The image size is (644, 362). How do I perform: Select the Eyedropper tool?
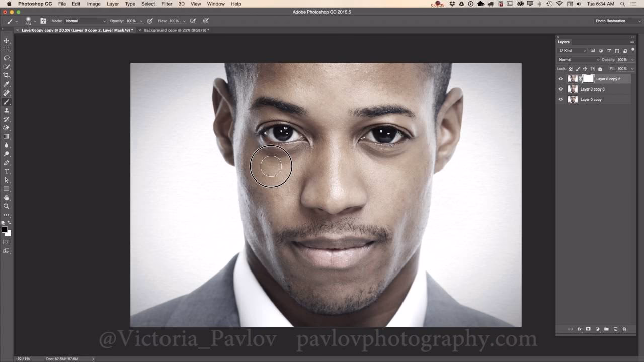click(7, 83)
